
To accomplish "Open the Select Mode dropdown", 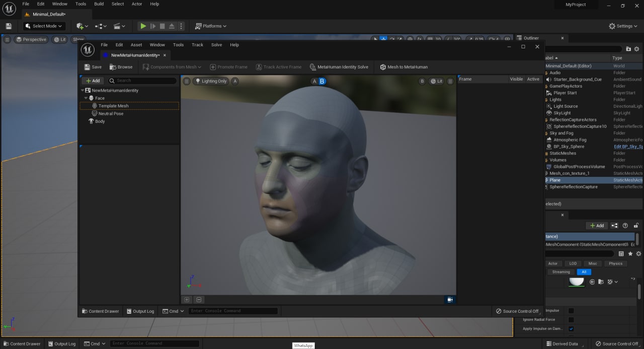I will pos(45,26).
